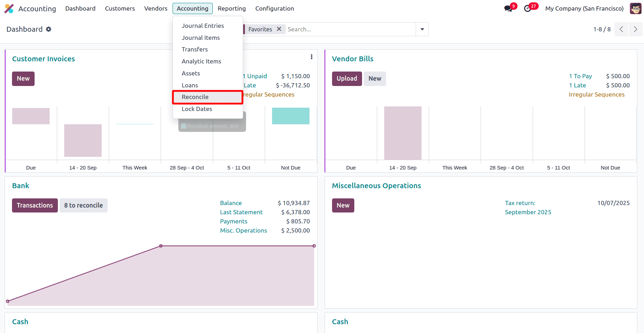644x333 pixels.
Task: Go to the next page arrow
Action: coord(635,29)
